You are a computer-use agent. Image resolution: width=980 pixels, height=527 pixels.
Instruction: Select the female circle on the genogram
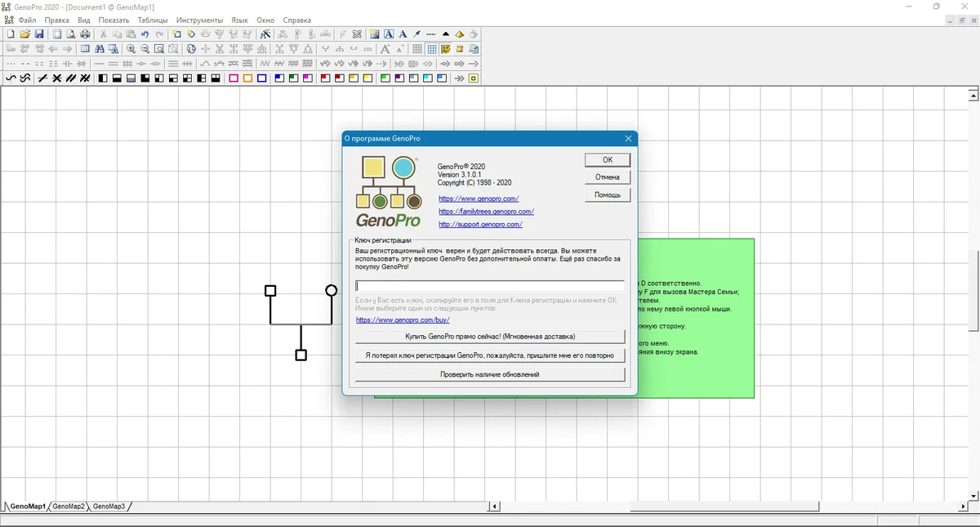tap(331, 290)
